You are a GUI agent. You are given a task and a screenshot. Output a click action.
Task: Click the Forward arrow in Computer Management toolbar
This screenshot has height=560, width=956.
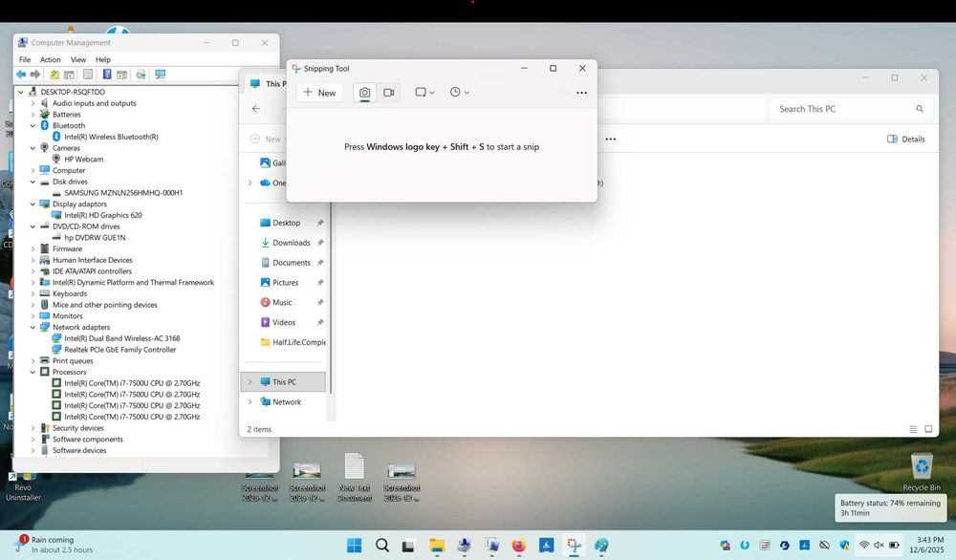tap(35, 75)
